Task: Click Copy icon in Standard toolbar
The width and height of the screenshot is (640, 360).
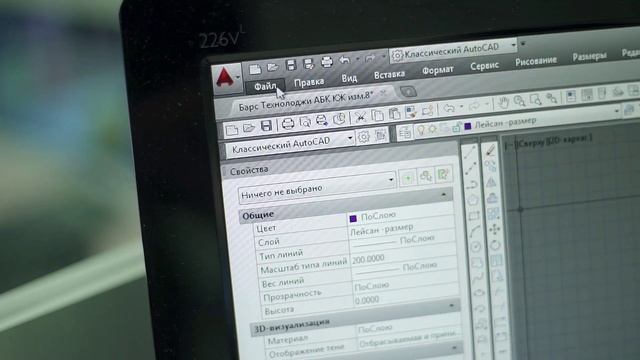Action: pyautogui.click(x=378, y=115)
